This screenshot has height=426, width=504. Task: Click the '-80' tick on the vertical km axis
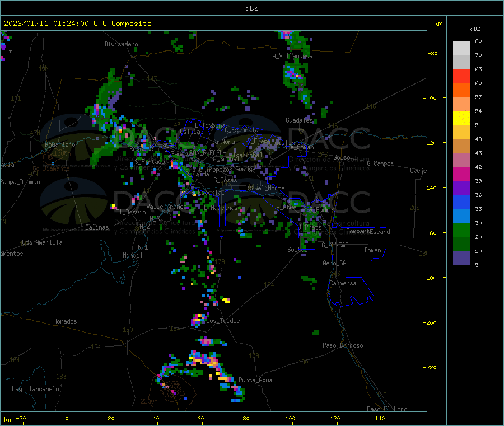click(433, 53)
